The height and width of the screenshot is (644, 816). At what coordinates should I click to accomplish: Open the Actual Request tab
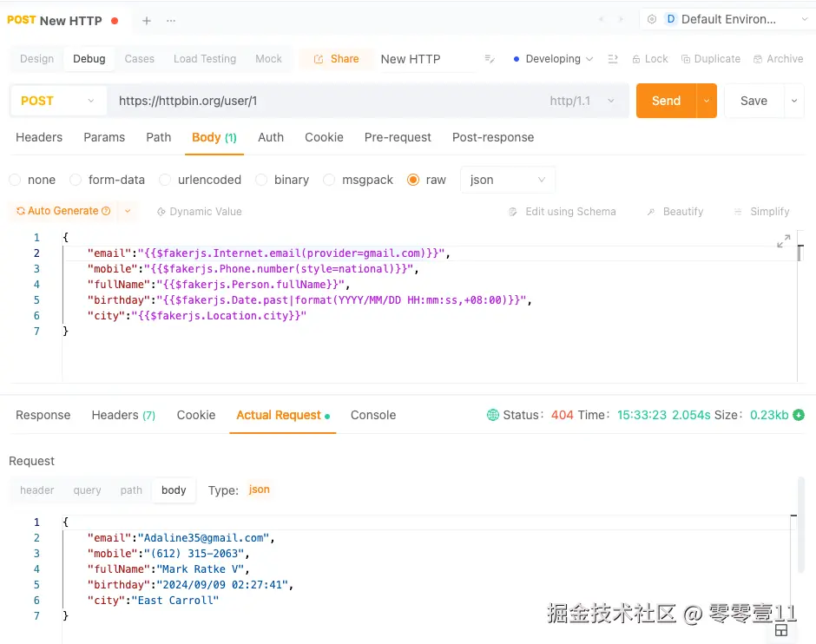tap(283, 415)
